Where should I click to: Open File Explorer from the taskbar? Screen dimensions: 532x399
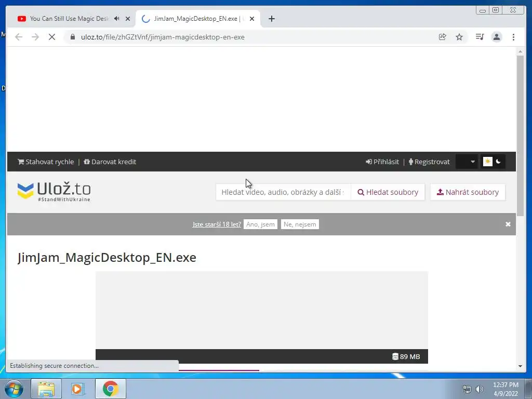pyautogui.click(x=46, y=389)
